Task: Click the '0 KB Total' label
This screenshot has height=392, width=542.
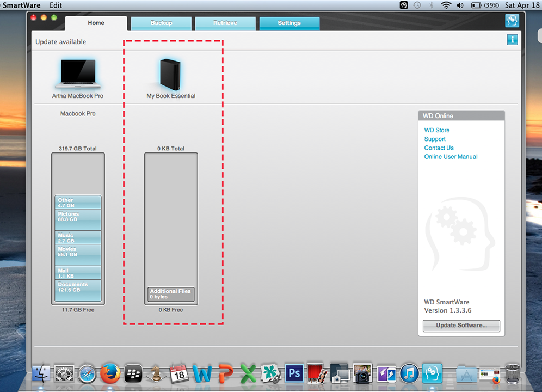Action: point(171,149)
